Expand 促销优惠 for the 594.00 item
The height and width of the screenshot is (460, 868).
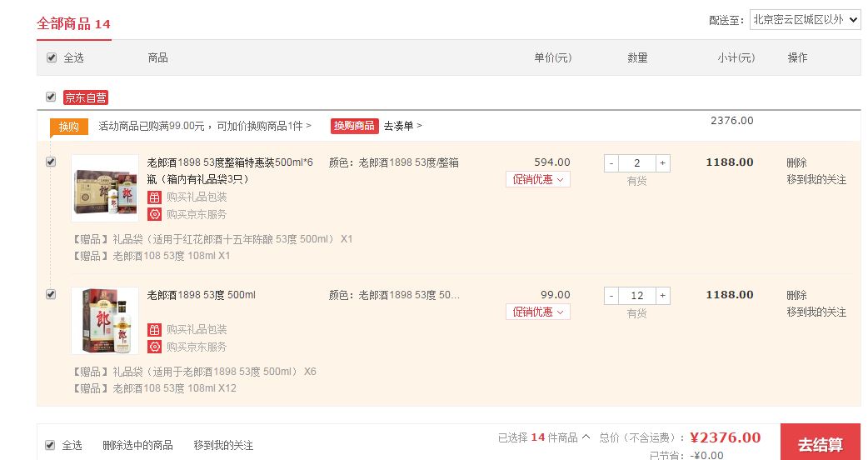click(537, 179)
